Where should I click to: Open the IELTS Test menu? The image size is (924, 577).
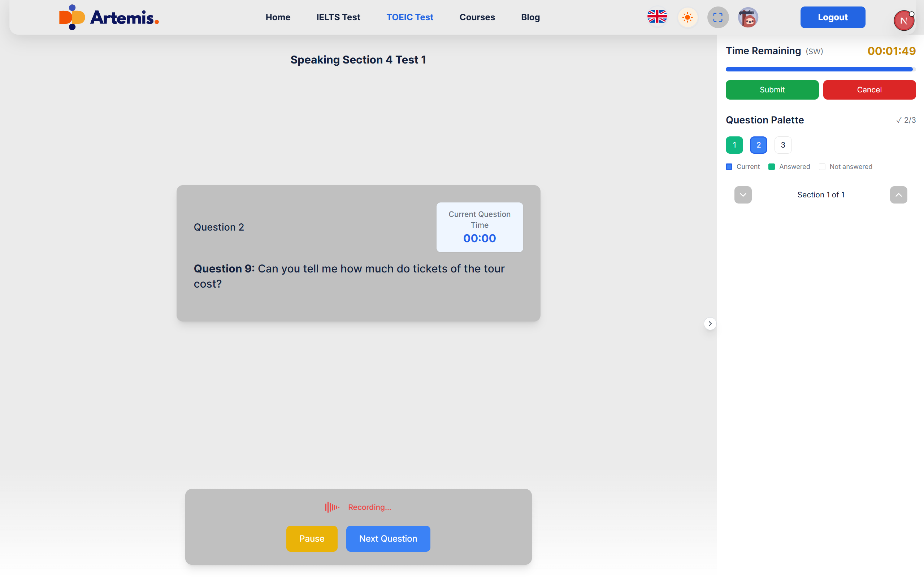coord(338,17)
